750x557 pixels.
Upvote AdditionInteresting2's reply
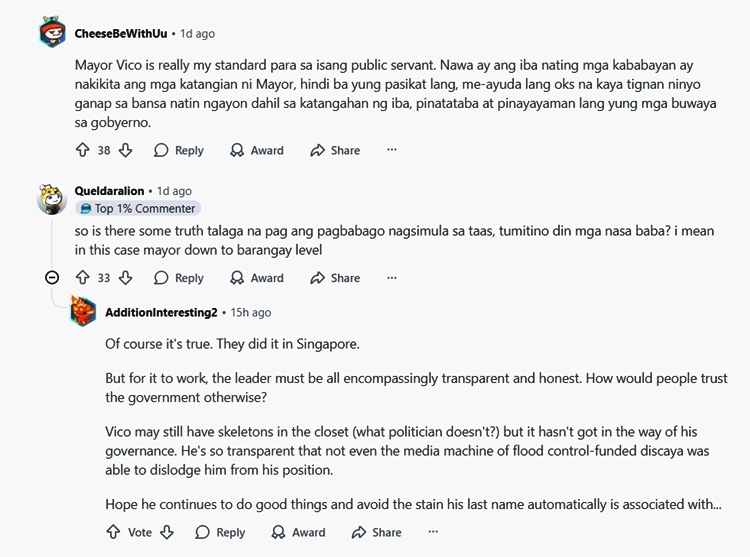(113, 533)
